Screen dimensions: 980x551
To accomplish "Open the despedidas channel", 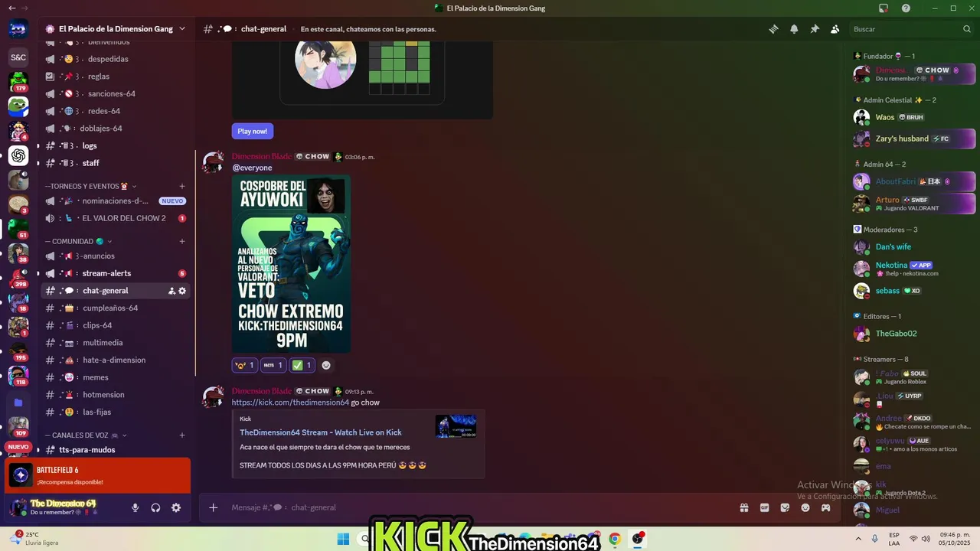I will [x=116, y=59].
